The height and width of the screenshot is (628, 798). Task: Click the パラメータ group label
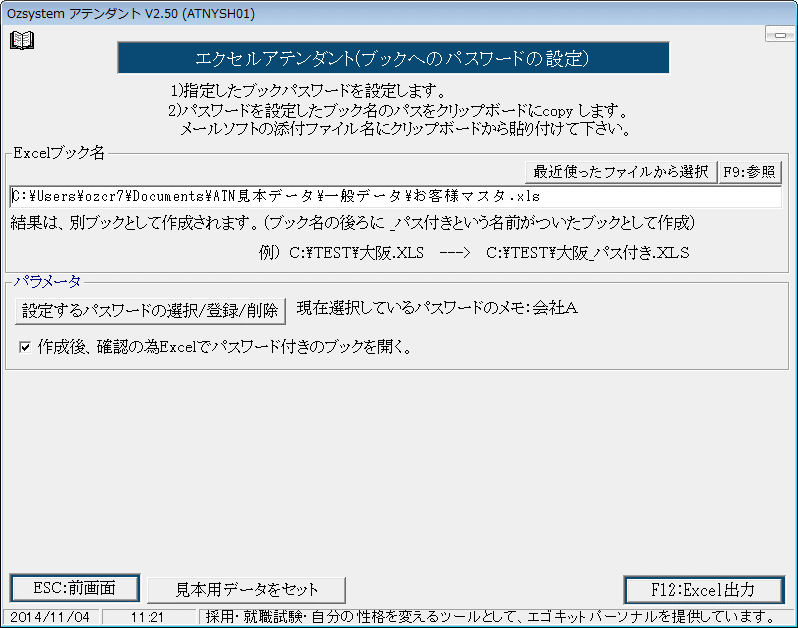click(47, 281)
